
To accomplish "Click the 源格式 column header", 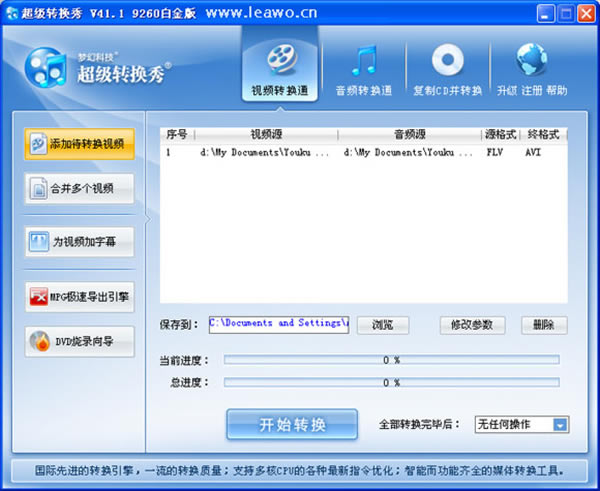I will tap(501, 135).
